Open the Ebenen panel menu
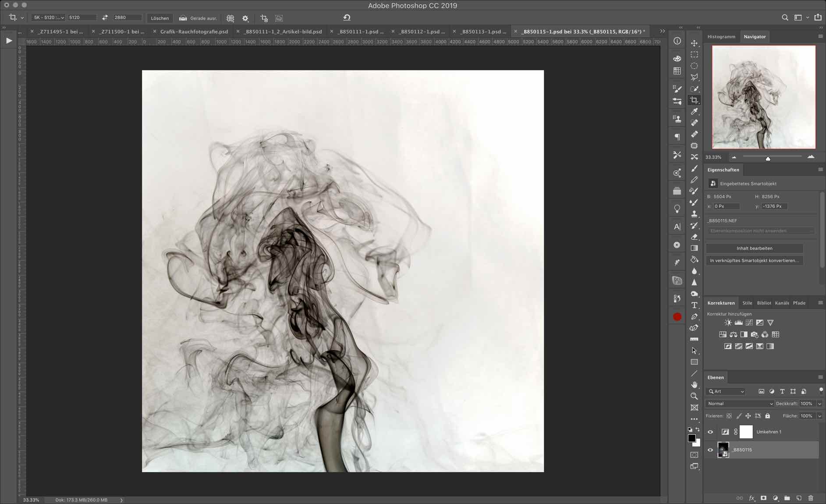 pyautogui.click(x=820, y=377)
